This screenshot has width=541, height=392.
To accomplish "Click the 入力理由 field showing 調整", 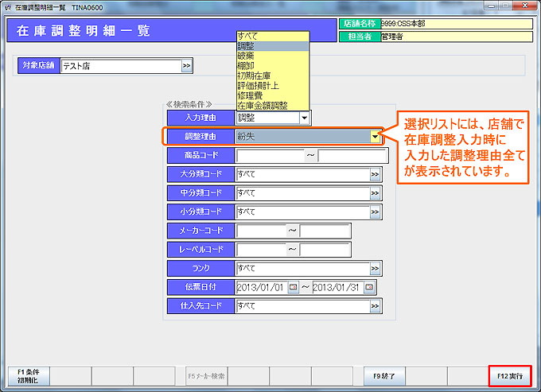I will (x=268, y=118).
